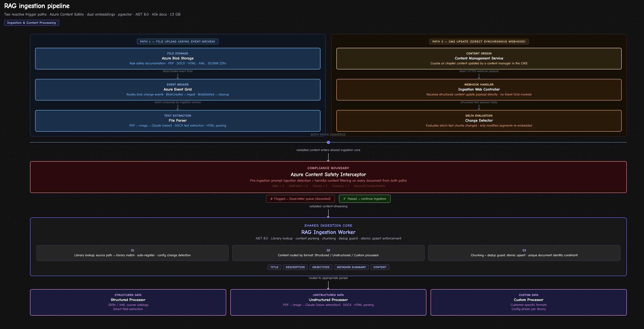Select the Path 2 CMS Update label
644x329 pixels.
(479, 42)
